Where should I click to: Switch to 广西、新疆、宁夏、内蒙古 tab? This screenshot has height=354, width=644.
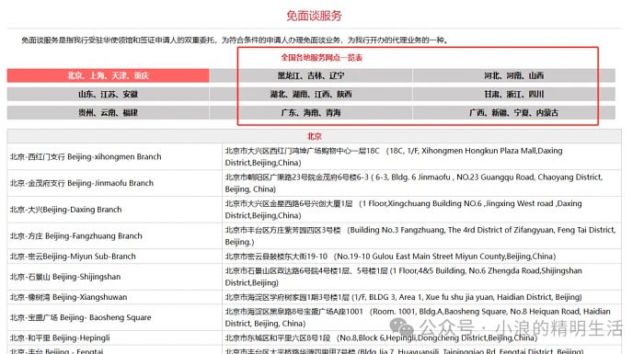[513, 112]
